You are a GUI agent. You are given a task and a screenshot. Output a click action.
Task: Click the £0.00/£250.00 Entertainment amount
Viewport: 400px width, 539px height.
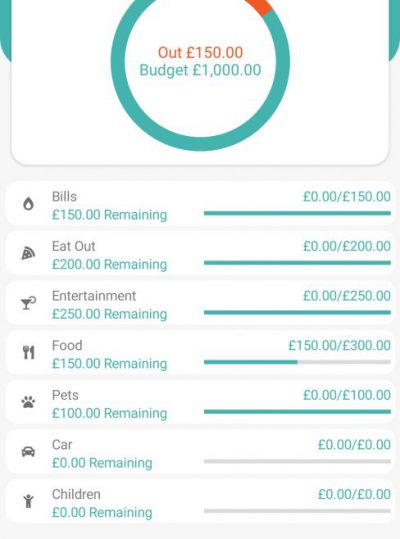pos(347,296)
